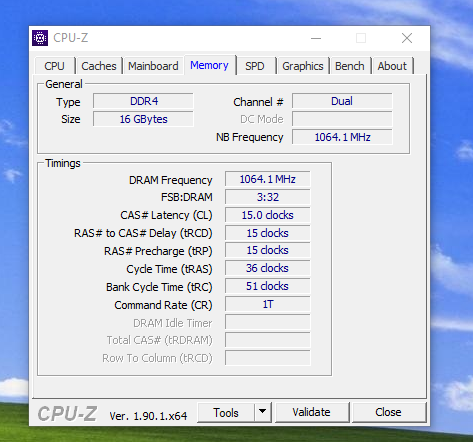Viewport: 473px width, 442px height.
Task: Click the Bank Cycle Time (tRC) label
Action: pos(159,287)
